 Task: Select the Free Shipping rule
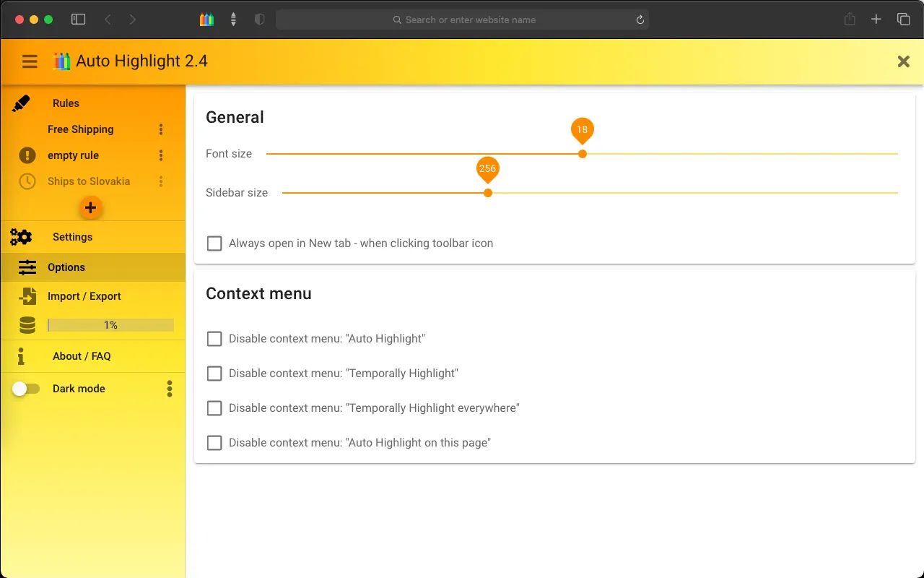point(81,129)
